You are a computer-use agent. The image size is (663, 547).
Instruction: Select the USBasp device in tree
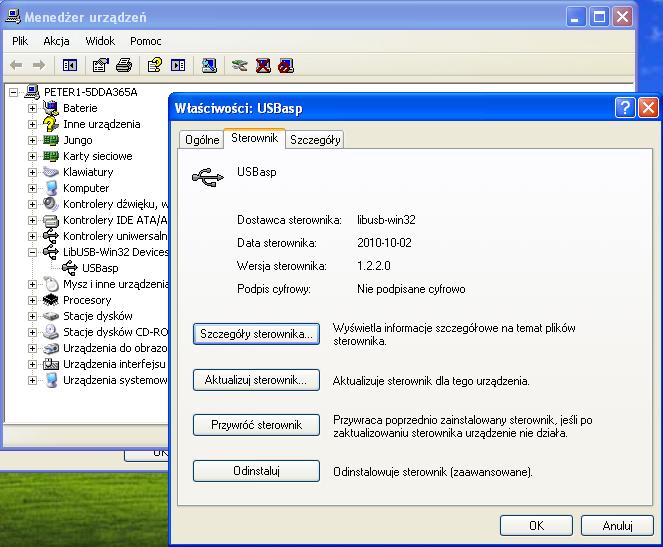tap(100, 268)
